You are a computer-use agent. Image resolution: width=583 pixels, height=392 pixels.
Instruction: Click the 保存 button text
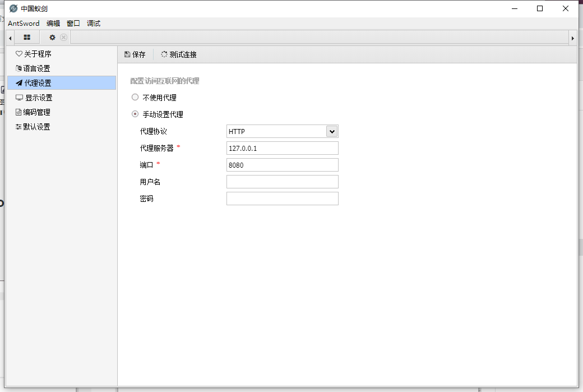138,54
